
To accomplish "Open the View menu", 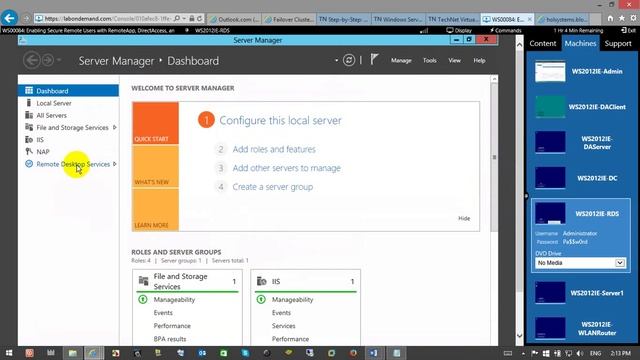I will (454, 60).
